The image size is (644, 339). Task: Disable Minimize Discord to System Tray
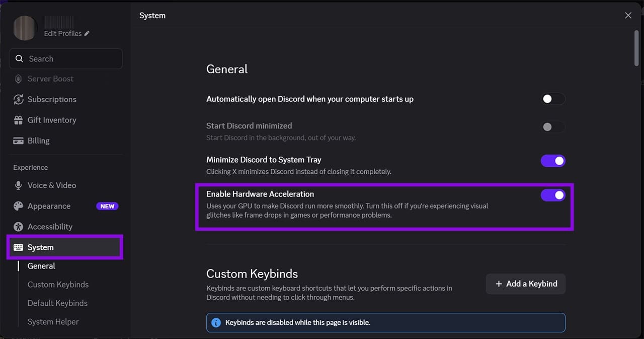tap(553, 161)
